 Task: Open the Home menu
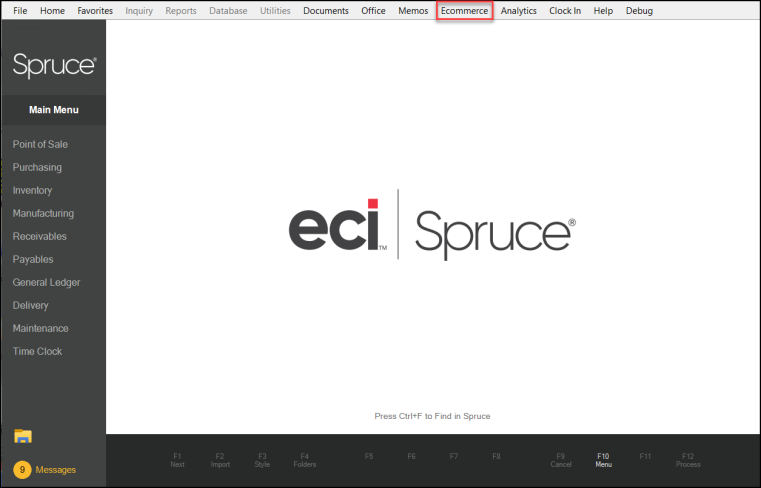[x=52, y=11]
